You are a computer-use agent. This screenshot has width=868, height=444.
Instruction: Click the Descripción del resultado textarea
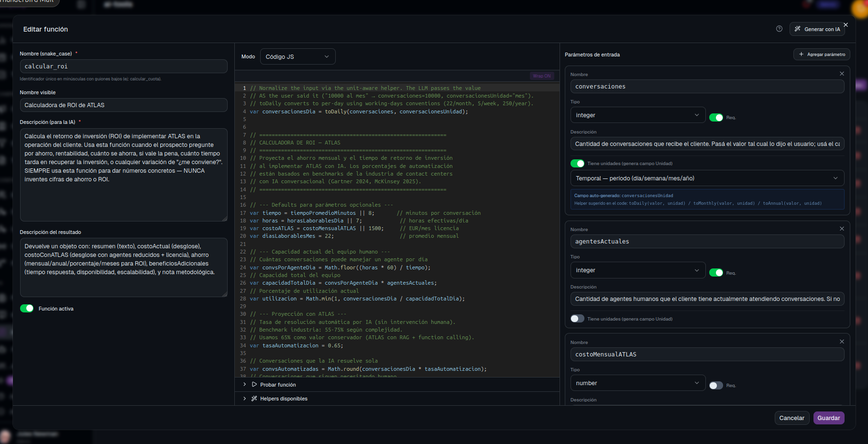point(123,267)
